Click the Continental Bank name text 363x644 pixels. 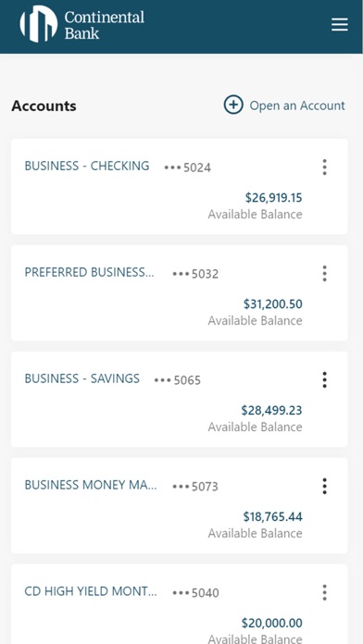tap(105, 25)
